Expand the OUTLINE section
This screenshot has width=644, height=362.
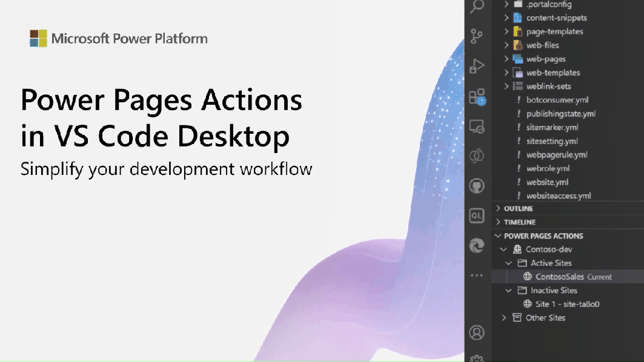click(x=519, y=209)
